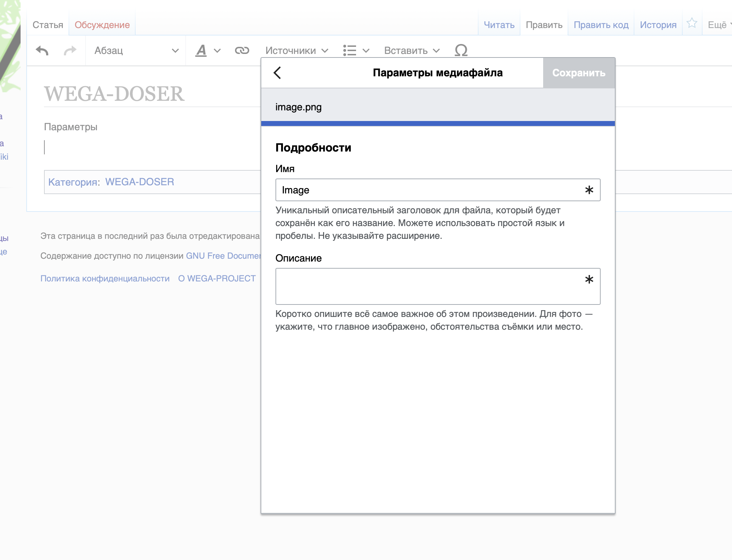Viewport: 732px width, 560px height.
Task: Click the insert link chain icon
Action: click(242, 51)
